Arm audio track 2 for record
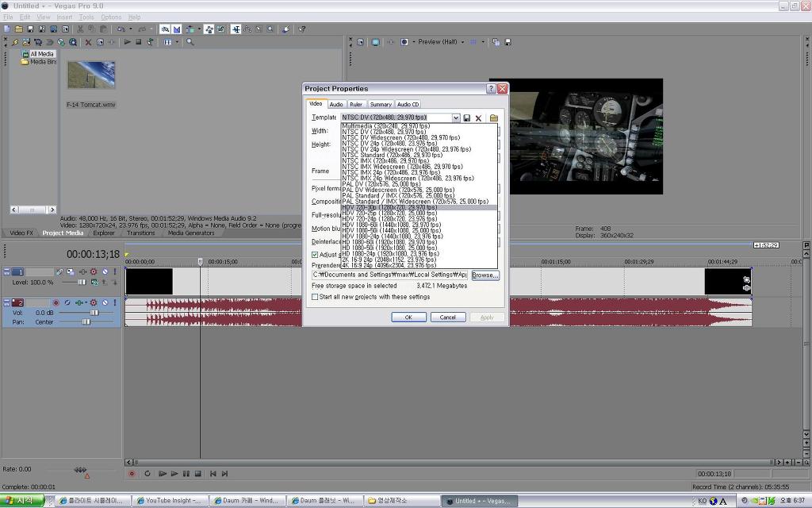This screenshot has height=508, width=812. click(x=56, y=302)
